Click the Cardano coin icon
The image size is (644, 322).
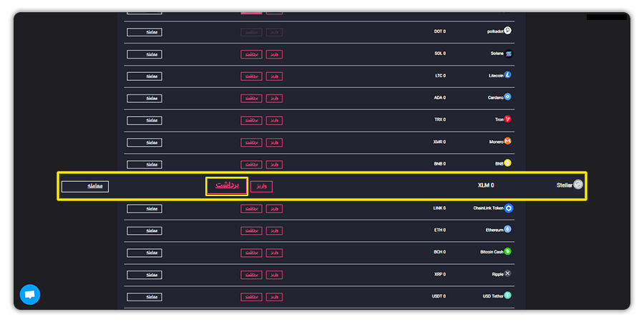(507, 97)
